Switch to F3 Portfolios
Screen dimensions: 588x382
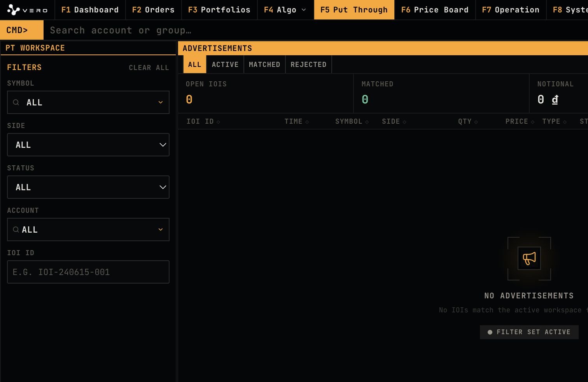(x=219, y=10)
